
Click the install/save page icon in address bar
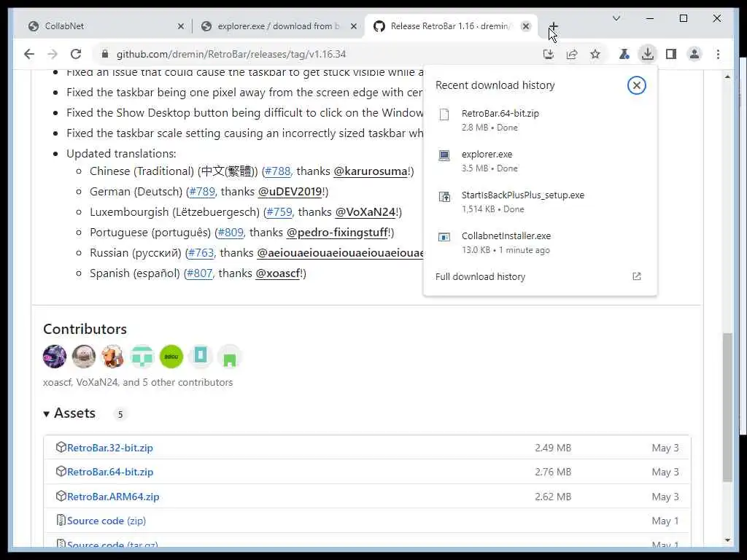[x=549, y=54]
